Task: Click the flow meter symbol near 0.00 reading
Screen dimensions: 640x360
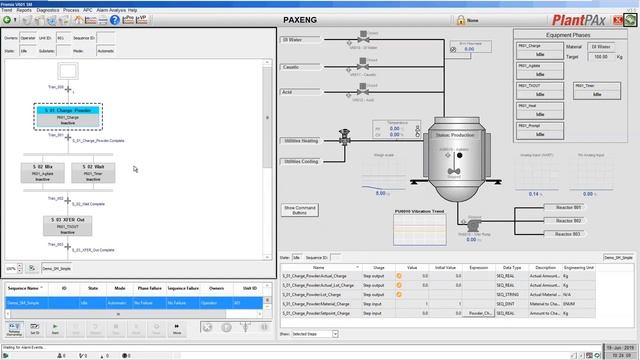Action: tap(453, 49)
